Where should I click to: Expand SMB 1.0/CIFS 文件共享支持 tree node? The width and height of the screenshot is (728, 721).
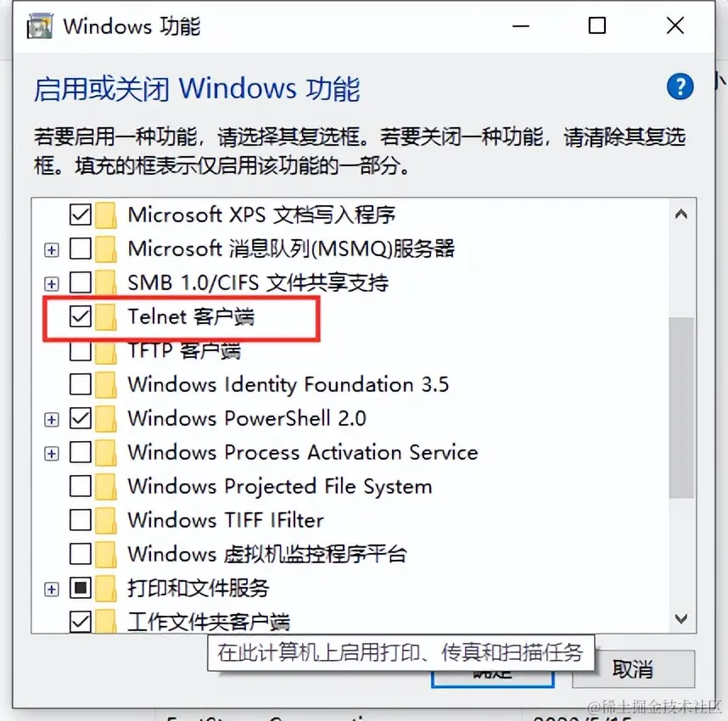[x=52, y=283]
